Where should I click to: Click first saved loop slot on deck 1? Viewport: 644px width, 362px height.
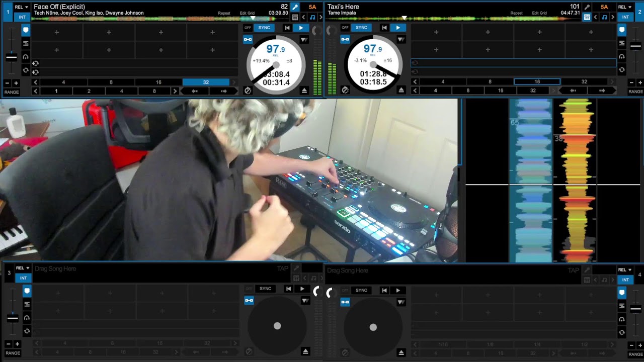click(135, 63)
